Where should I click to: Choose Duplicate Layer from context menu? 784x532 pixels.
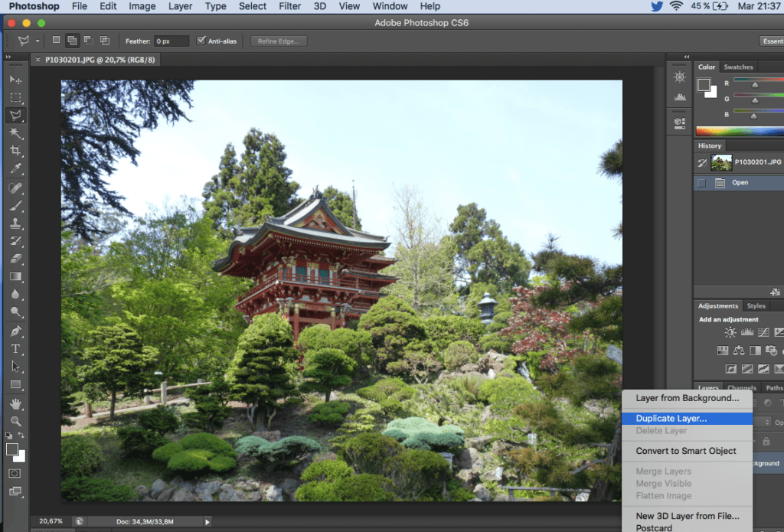point(671,419)
